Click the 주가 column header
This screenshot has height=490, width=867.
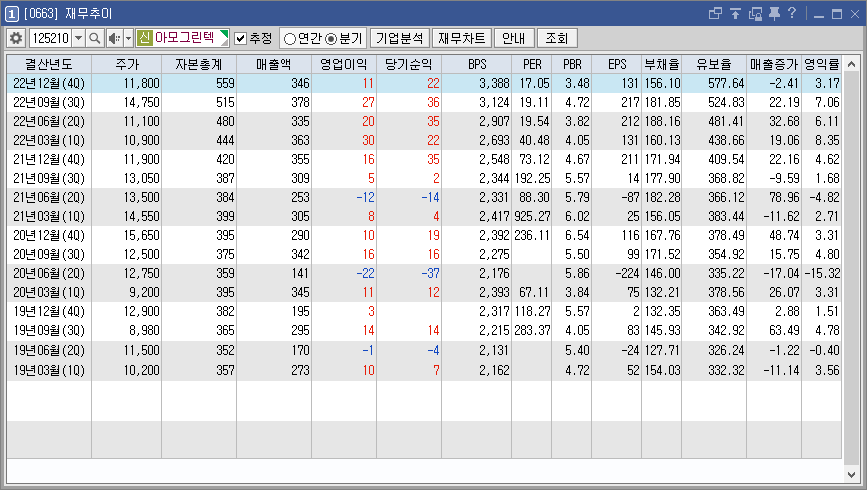(x=127, y=64)
